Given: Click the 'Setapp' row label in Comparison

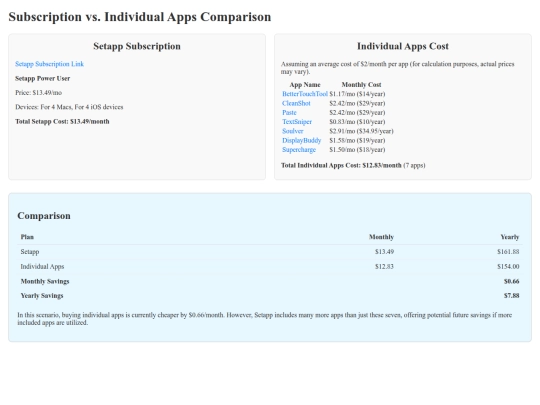Looking at the screenshot, I should click(30, 252).
